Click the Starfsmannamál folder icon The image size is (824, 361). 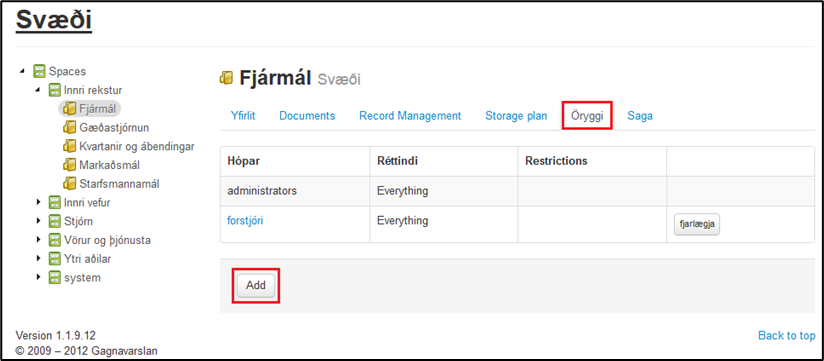coord(69,184)
